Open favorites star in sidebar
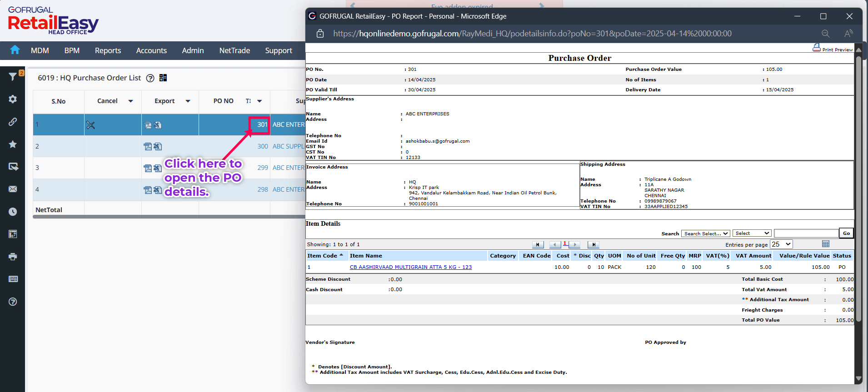The width and height of the screenshot is (868, 392). (13, 144)
